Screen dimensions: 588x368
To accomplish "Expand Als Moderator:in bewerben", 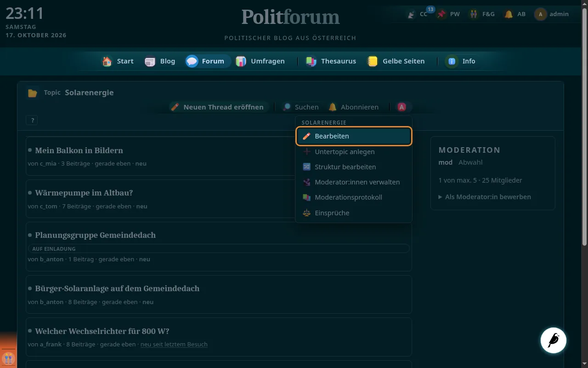I will click(485, 197).
